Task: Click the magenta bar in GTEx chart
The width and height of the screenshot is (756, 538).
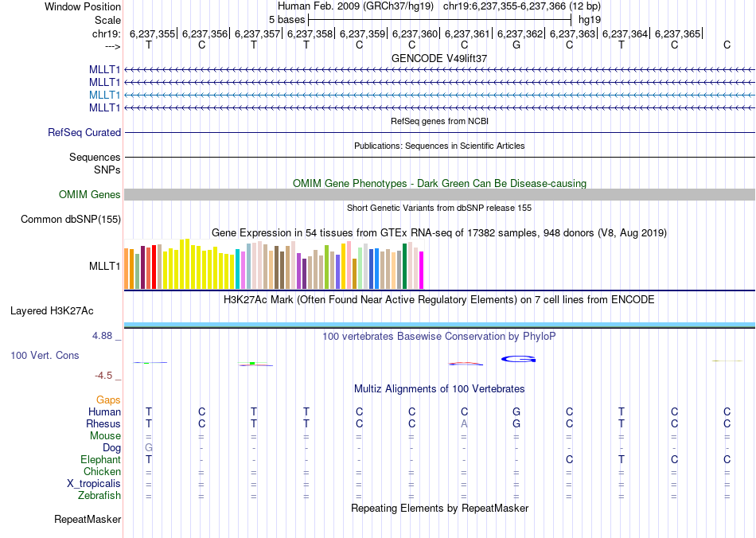Action: [422, 270]
